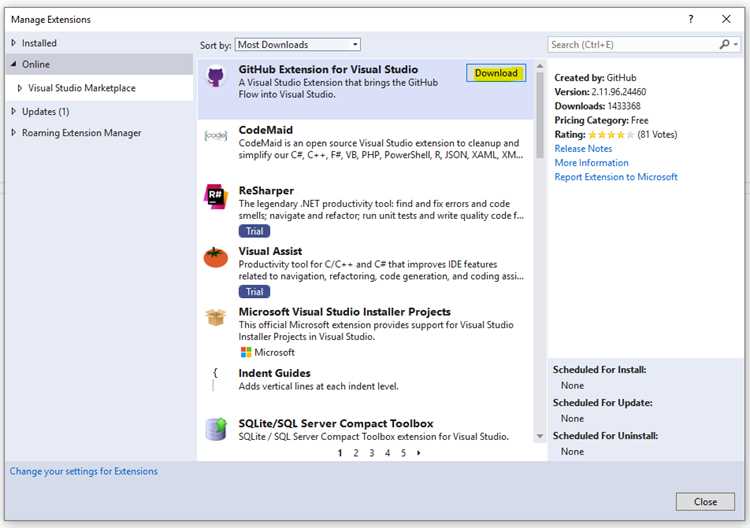Image resolution: width=750 pixels, height=528 pixels.
Task: Download the GitHub Extension
Action: (496, 73)
